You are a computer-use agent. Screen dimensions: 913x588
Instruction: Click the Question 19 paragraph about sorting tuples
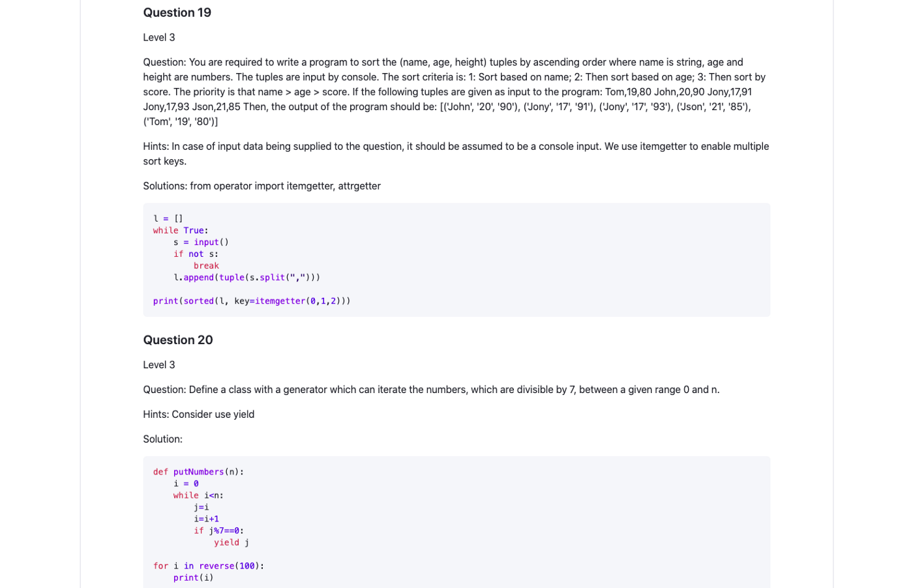pos(456,91)
